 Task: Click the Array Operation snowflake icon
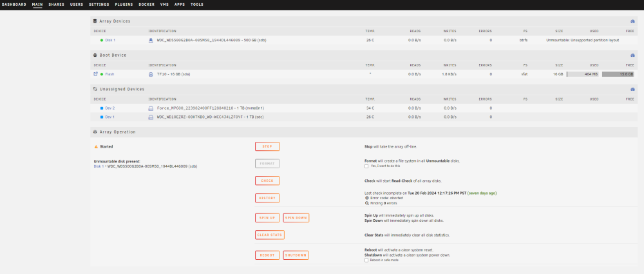(95, 132)
